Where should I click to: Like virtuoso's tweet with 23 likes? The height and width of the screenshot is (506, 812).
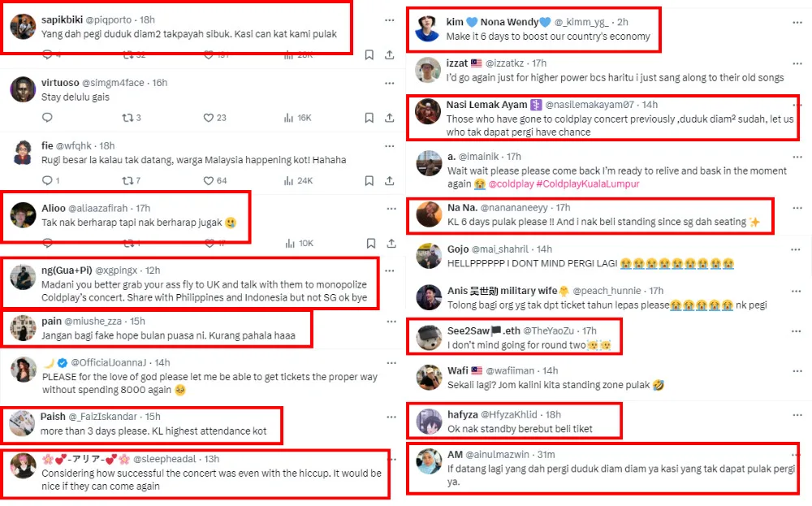(x=208, y=118)
